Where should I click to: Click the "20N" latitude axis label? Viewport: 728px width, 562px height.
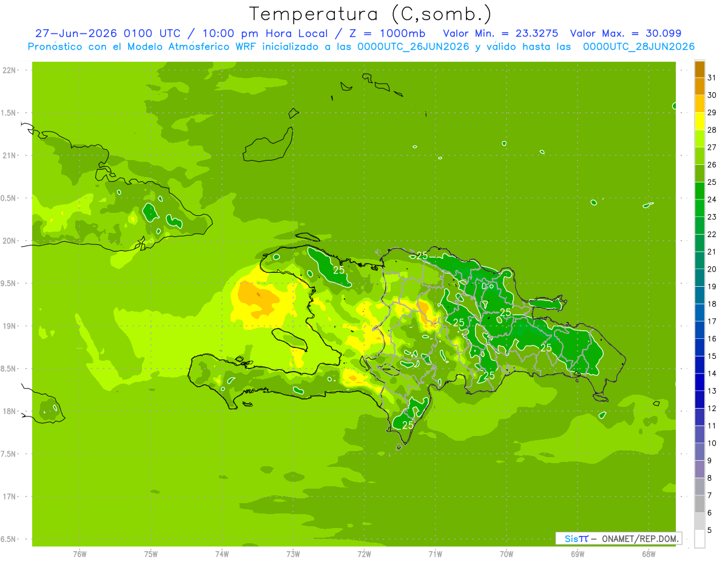[9, 241]
